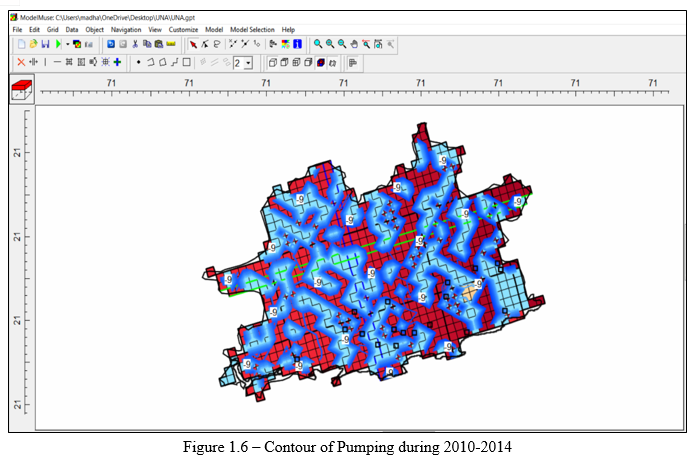Open the Model menu
The image size is (696, 462).
coord(214,30)
